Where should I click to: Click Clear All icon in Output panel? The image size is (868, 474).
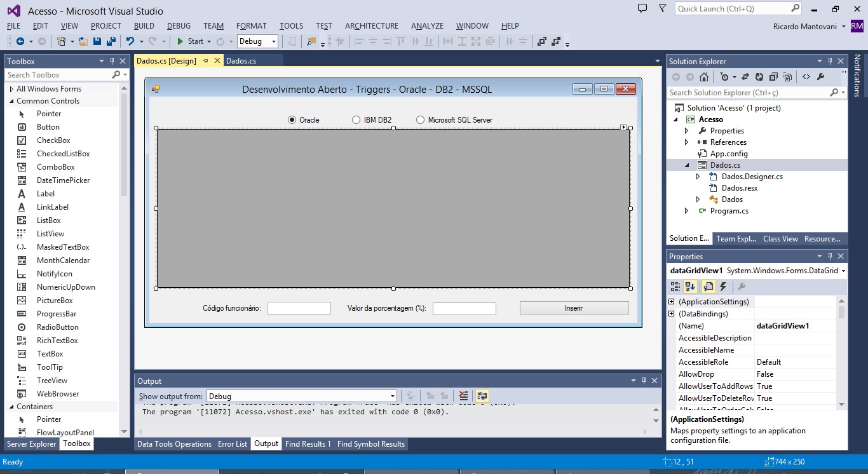point(464,396)
